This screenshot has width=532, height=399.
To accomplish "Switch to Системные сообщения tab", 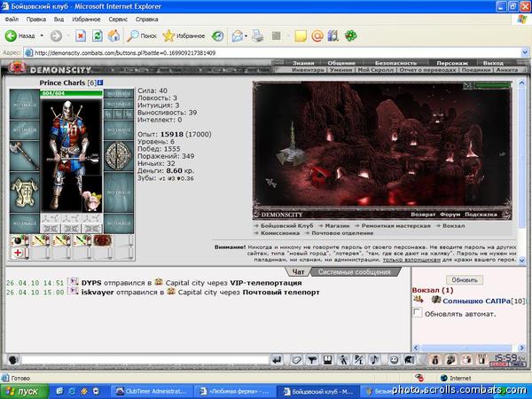I will pyautogui.click(x=354, y=272).
